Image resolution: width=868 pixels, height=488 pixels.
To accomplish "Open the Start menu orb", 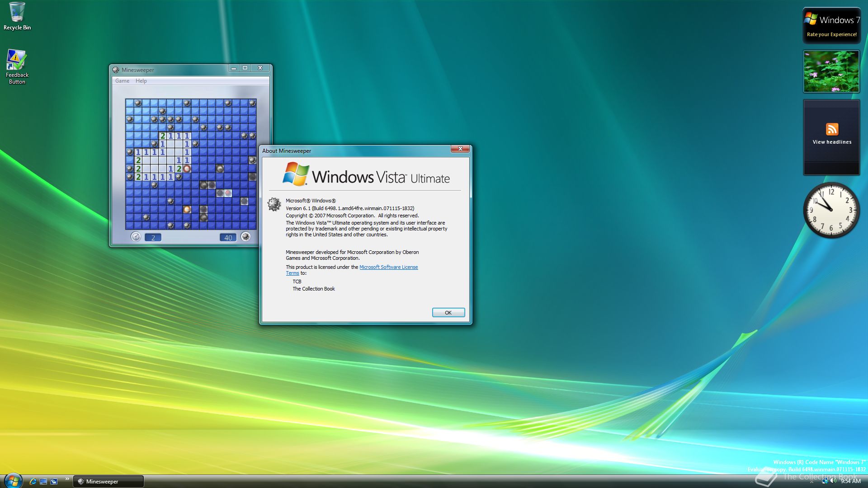I will [13, 481].
